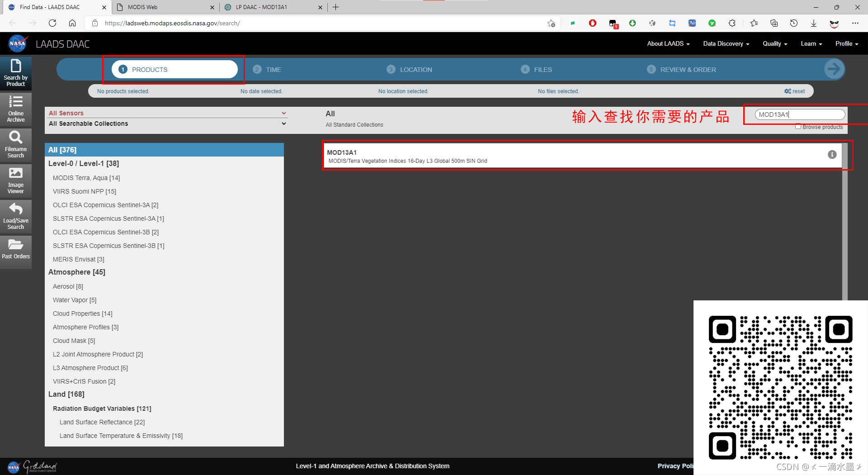The height and width of the screenshot is (475, 868).
Task: Close the MODIS Web tab
Action: (x=212, y=7)
